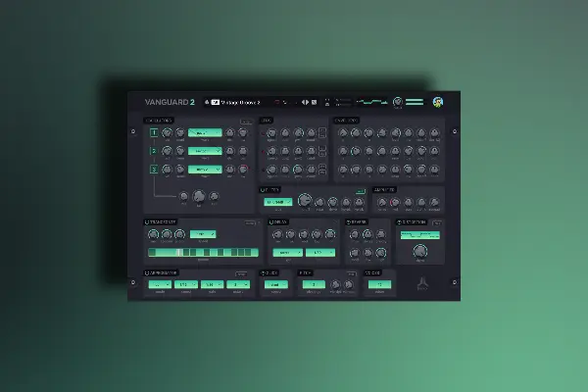
Task: Click the Trancegate step sequencer bar
Action: tap(203, 253)
